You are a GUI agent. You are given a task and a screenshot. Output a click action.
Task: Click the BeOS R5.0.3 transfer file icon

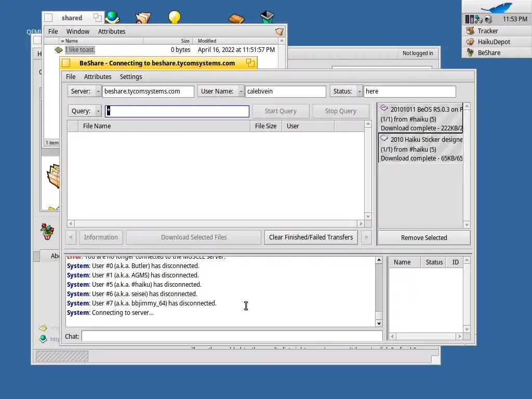coord(384,108)
